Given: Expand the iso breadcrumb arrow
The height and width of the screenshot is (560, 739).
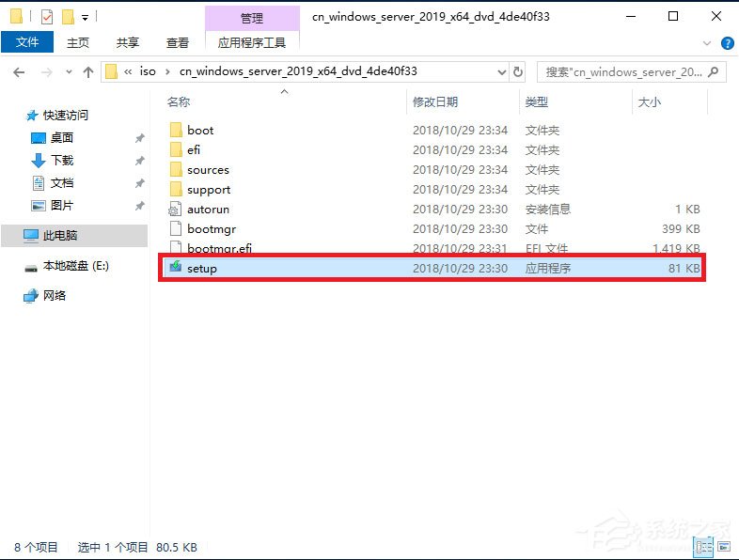Looking at the screenshot, I should pos(167,72).
